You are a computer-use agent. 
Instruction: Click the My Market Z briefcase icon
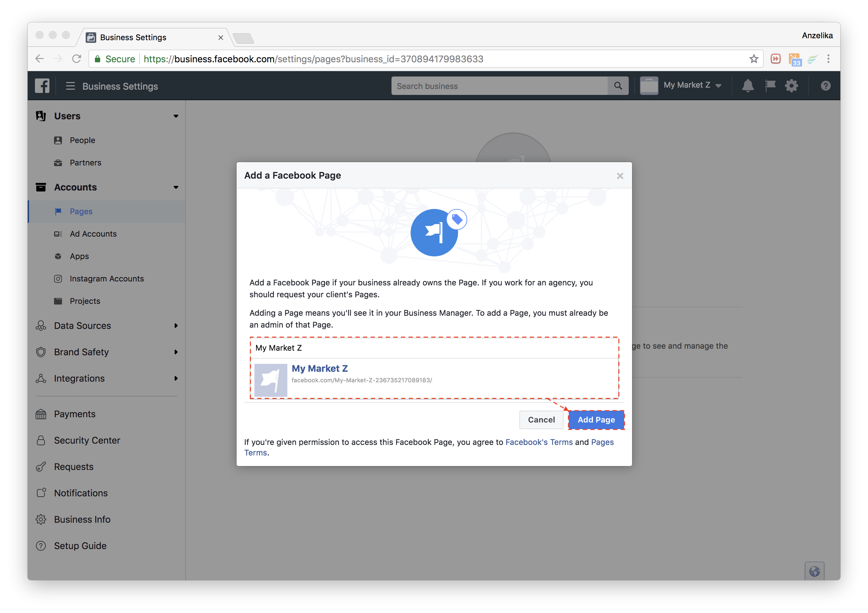(649, 85)
